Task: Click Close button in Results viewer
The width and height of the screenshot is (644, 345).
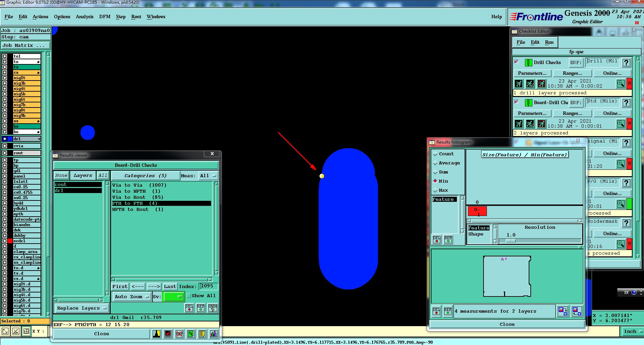Action: click(x=101, y=334)
